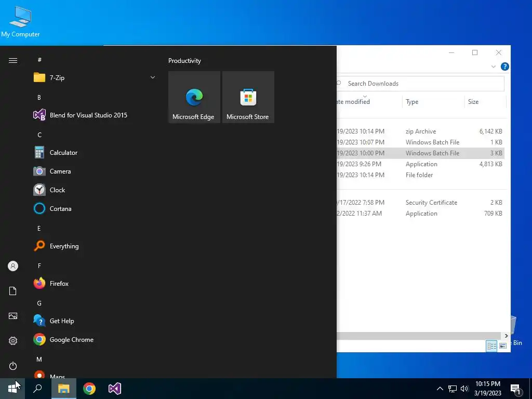Select My Computer desktop icon
The width and height of the screenshot is (532, 399).
pos(20,21)
